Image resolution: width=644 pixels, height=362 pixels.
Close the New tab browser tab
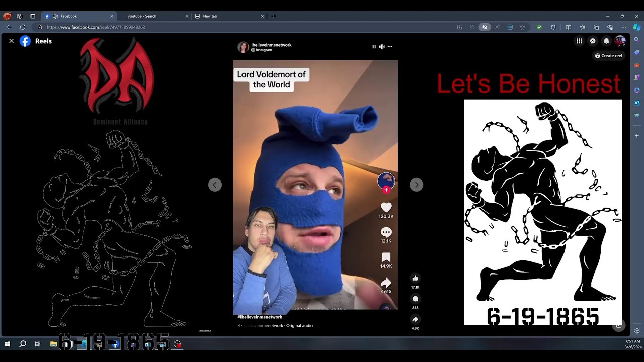[262, 16]
